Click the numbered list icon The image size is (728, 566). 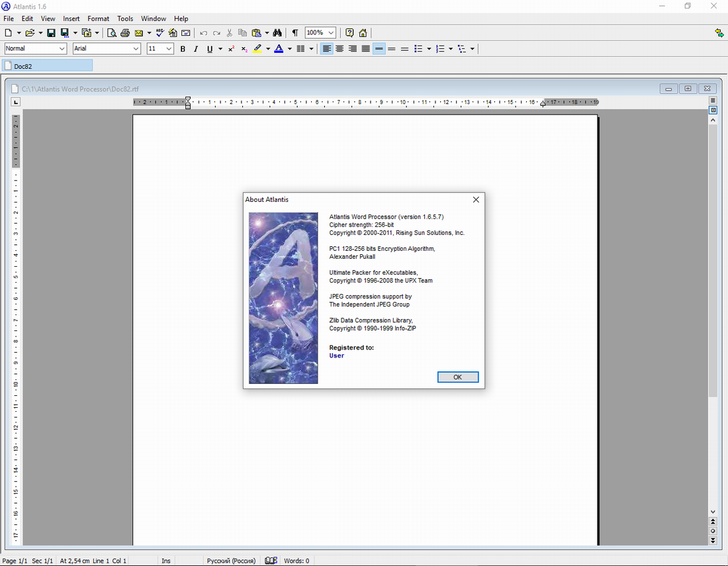(x=440, y=49)
